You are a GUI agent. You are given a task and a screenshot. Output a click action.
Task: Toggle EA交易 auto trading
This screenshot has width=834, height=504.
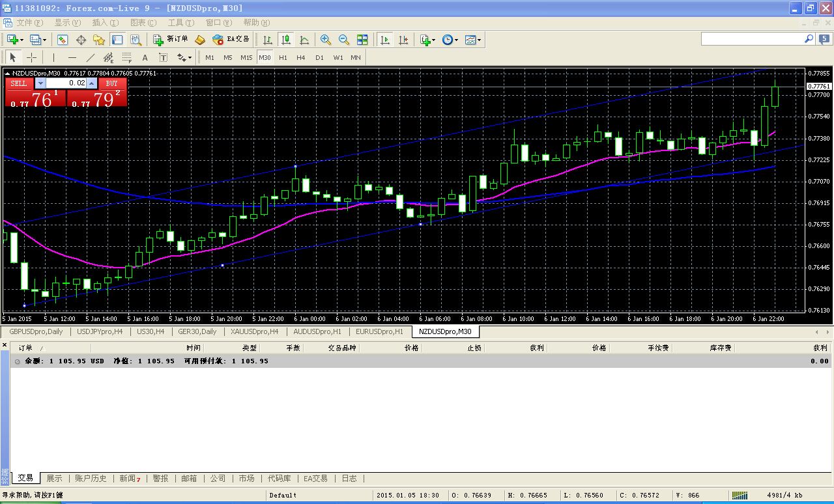(231, 40)
